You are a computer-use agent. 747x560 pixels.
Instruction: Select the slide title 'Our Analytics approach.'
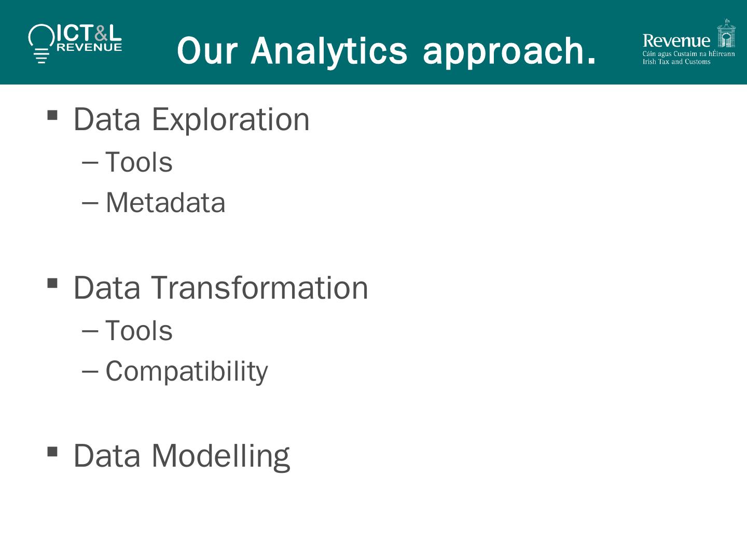coord(386,50)
